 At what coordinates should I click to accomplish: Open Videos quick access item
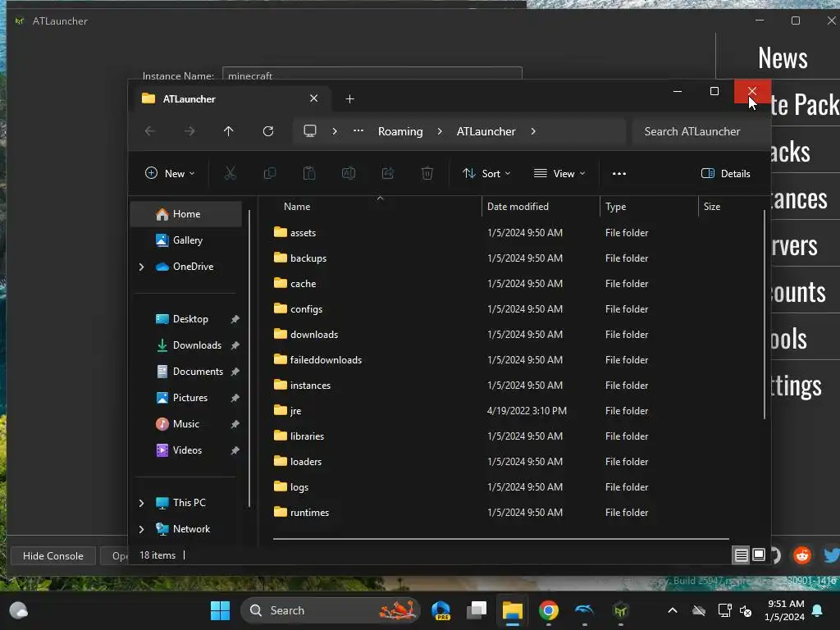coord(186,450)
